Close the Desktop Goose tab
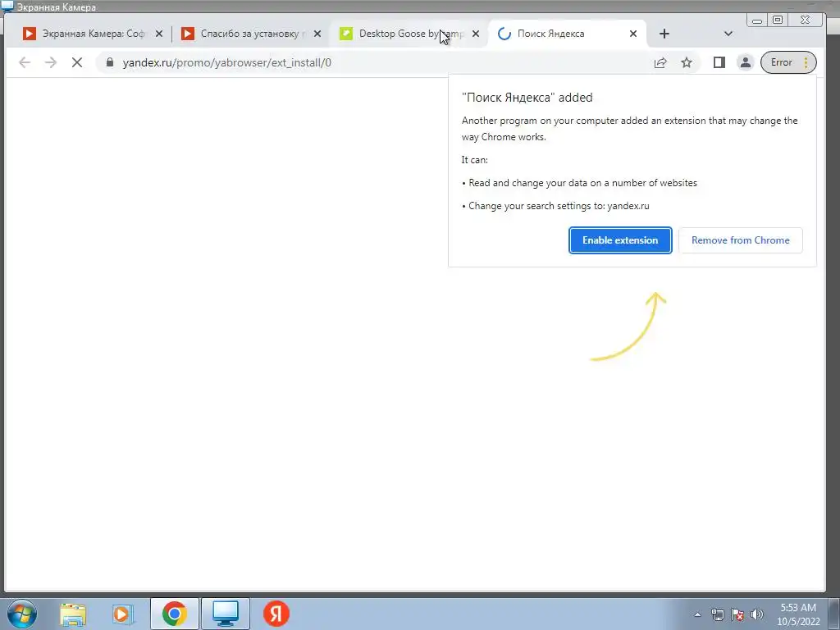Image resolution: width=840 pixels, height=630 pixels. point(475,34)
